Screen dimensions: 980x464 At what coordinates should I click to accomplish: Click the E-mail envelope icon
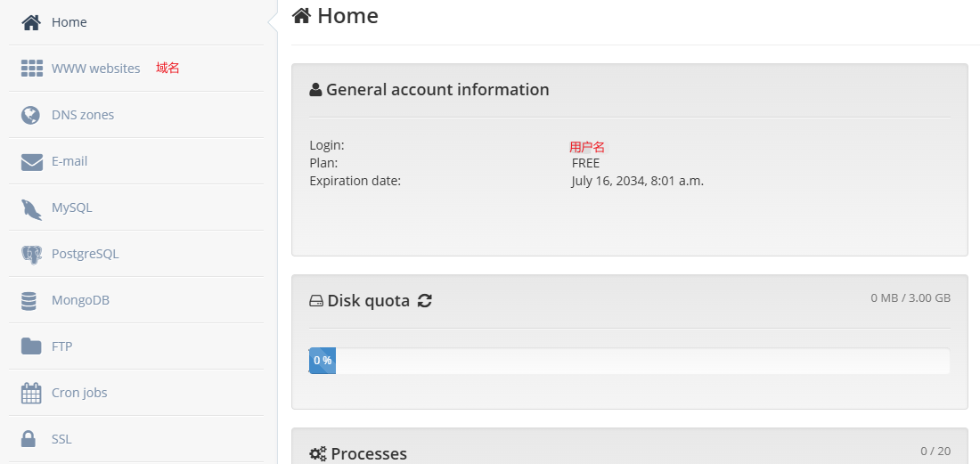[x=31, y=161]
